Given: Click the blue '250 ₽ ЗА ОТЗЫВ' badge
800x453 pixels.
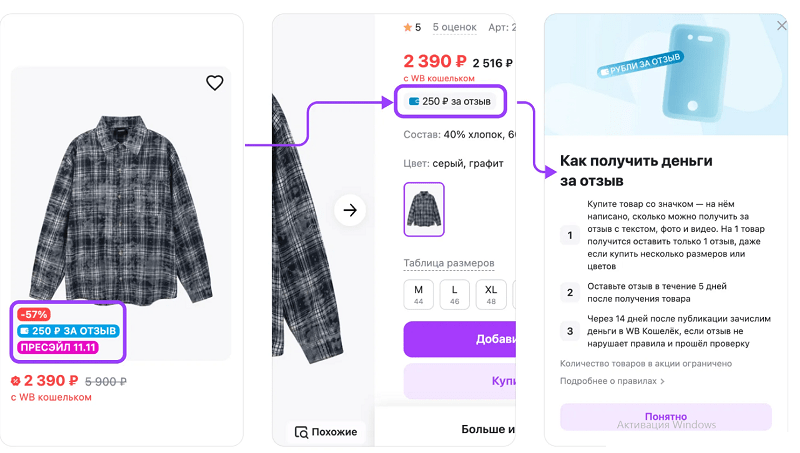Looking at the screenshot, I should 68,331.
